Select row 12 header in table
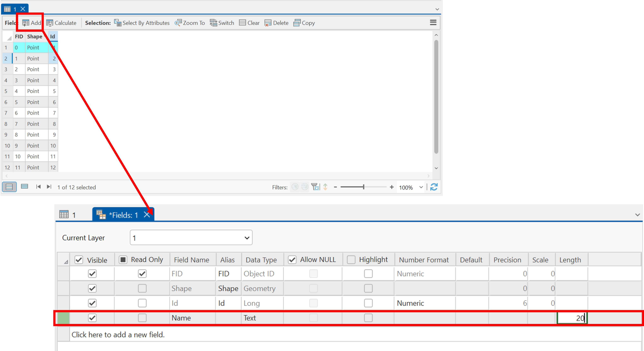The image size is (644, 351). click(7, 167)
